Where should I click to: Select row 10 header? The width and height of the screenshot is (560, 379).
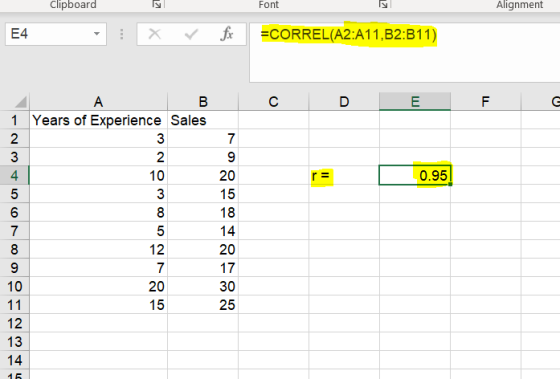point(14,286)
